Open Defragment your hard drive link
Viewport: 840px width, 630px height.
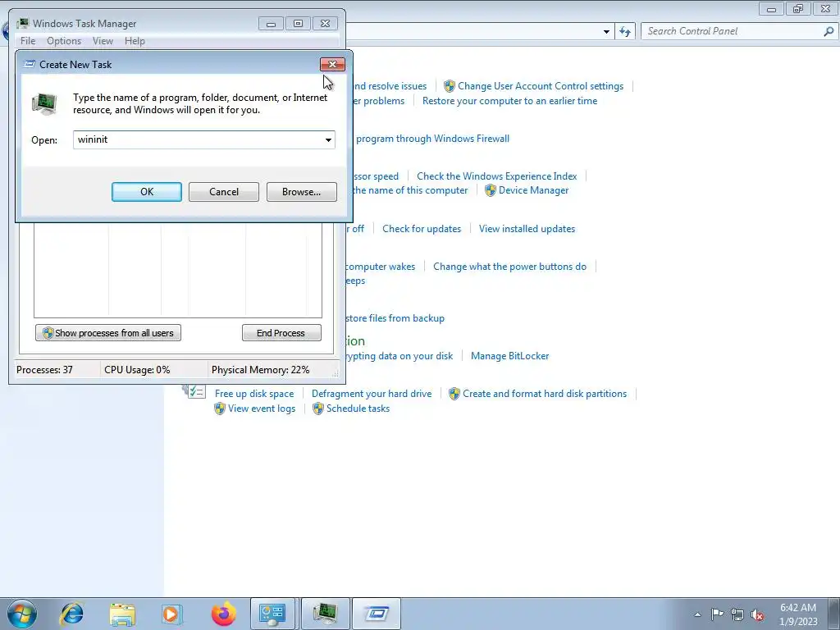(x=372, y=394)
